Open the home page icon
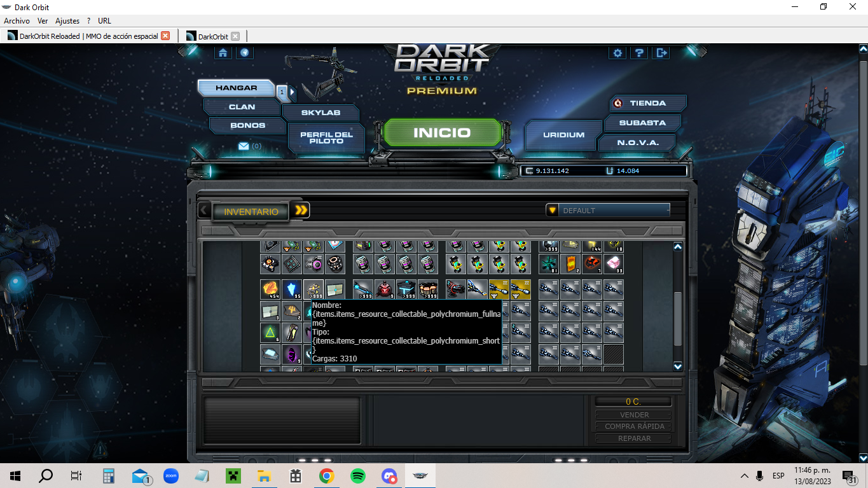Screen dimensions: 868x488 pyautogui.click(x=223, y=53)
